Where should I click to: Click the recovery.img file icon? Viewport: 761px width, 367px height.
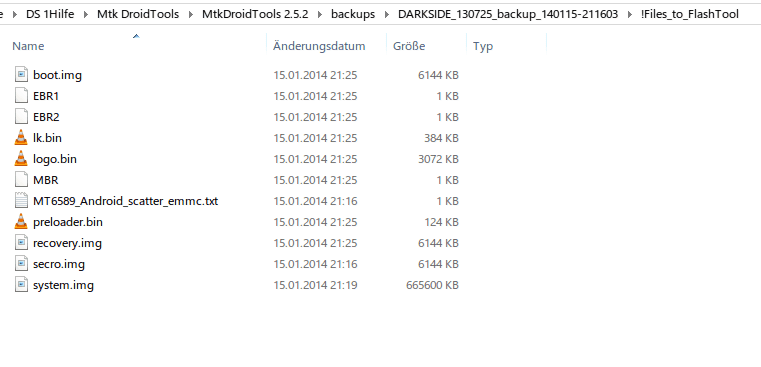click(21, 243)
